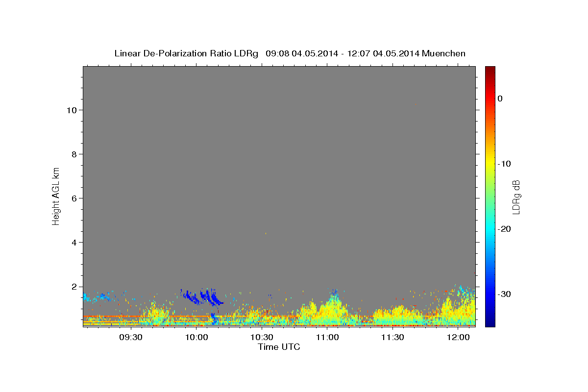Click the 'Time UTC' axis label
This screenshot has width=588, height=392.
(x=279, y=347)
